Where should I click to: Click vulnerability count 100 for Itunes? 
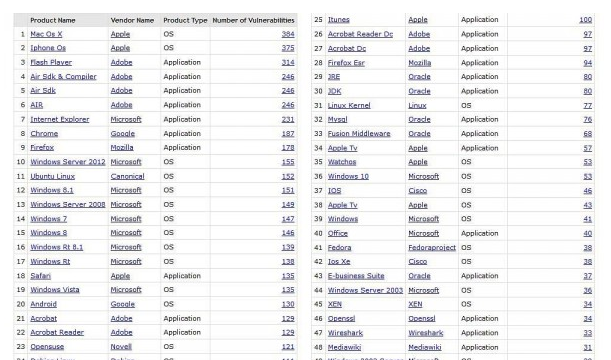pyautogui.click(x=586, y=19)
